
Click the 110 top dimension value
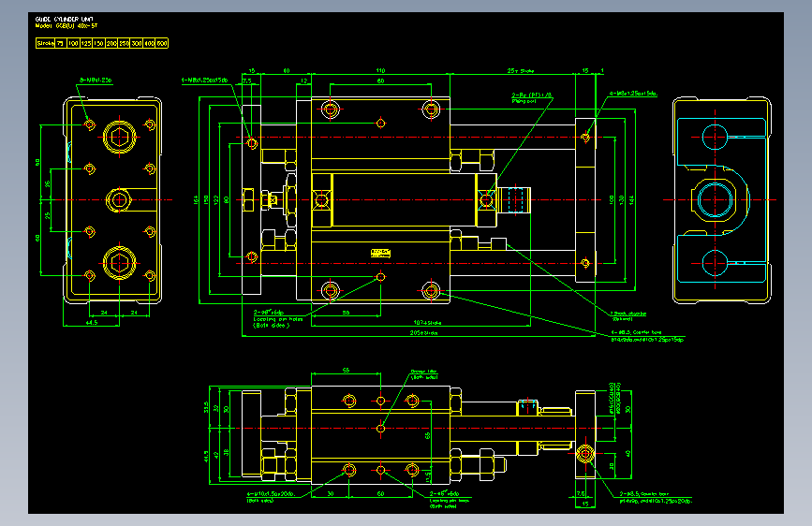[380, 70]
